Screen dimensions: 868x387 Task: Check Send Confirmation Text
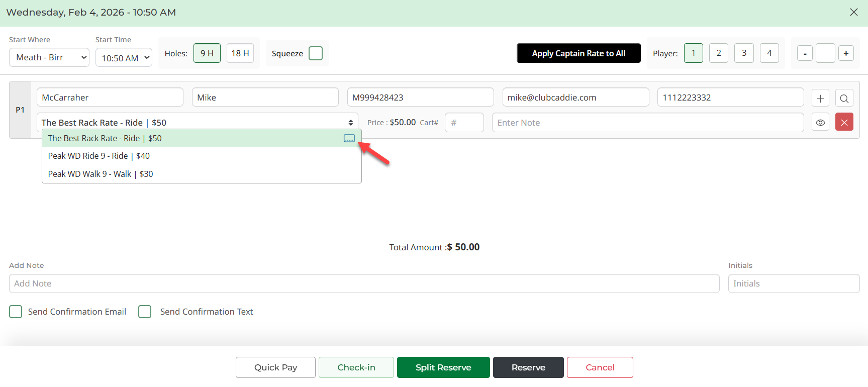145,312
